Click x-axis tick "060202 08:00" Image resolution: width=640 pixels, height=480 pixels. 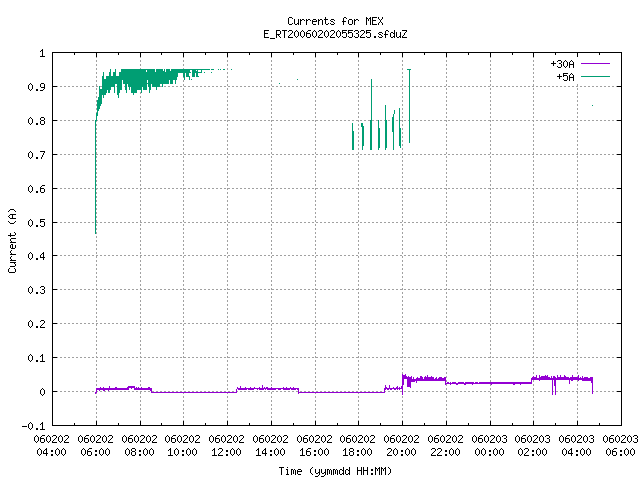[x=139, y=446]
